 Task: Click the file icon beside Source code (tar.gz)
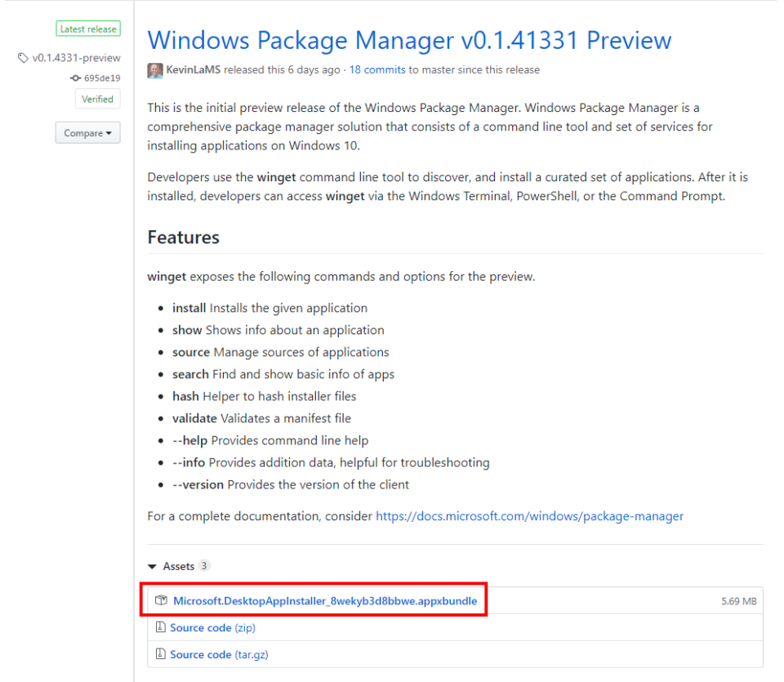(160, 653)
